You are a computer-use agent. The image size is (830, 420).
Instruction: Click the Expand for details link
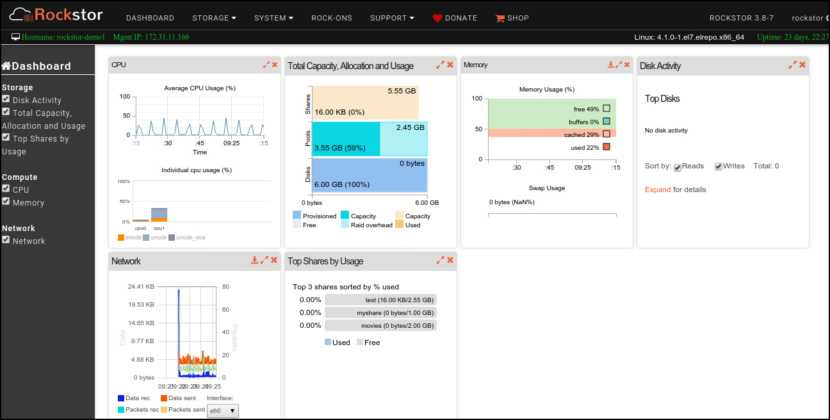point(657,189)
